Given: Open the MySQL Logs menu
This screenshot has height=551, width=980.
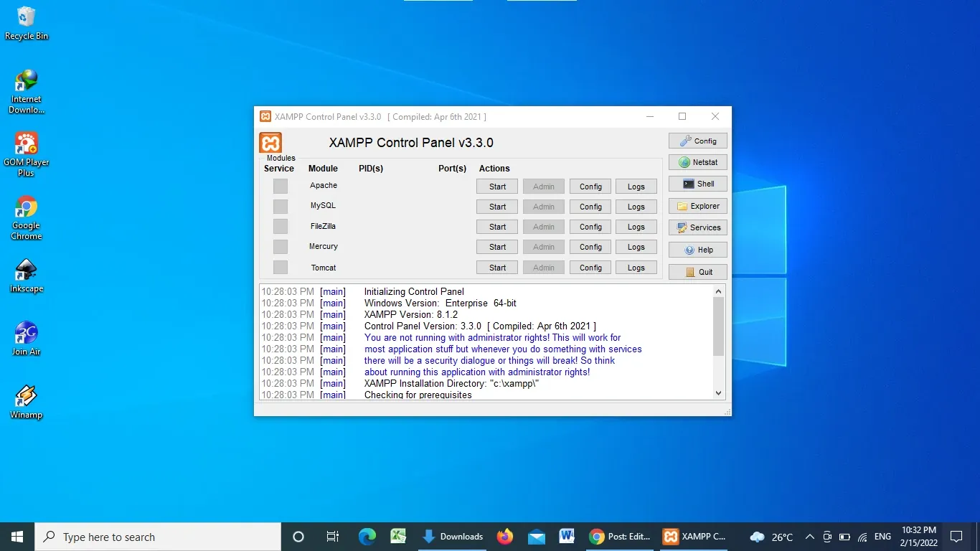Looking at the screenshot, I should (x=636, y=207).
